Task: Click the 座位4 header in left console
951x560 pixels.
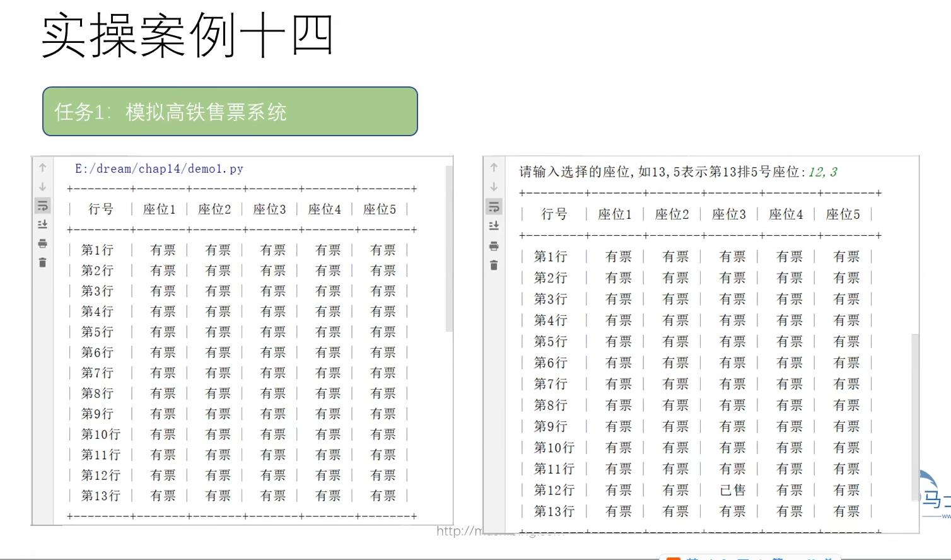Action: tap(324, 209)
